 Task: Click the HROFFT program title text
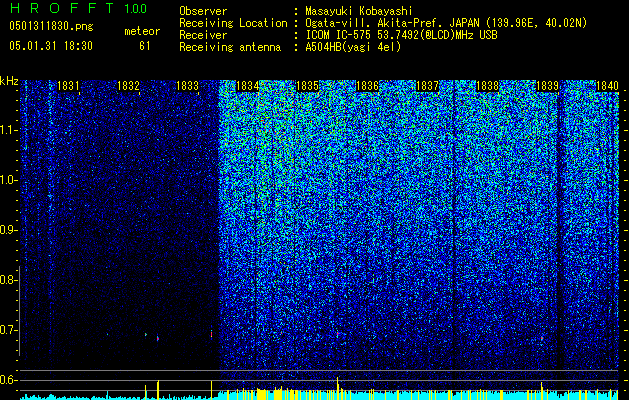click(63, 8)
